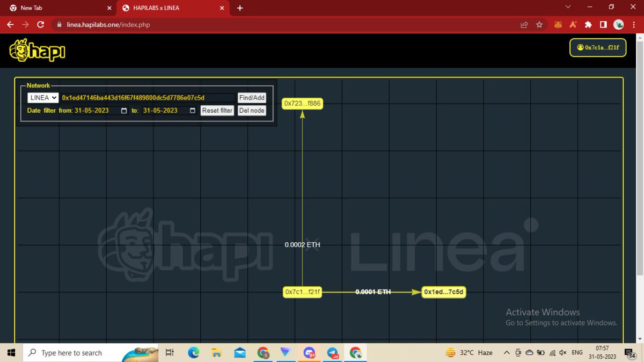This screenshot has width=644, height=362.
Task: Close the HAPILABS x LINEA tab
Action: (x=222, y=8)
